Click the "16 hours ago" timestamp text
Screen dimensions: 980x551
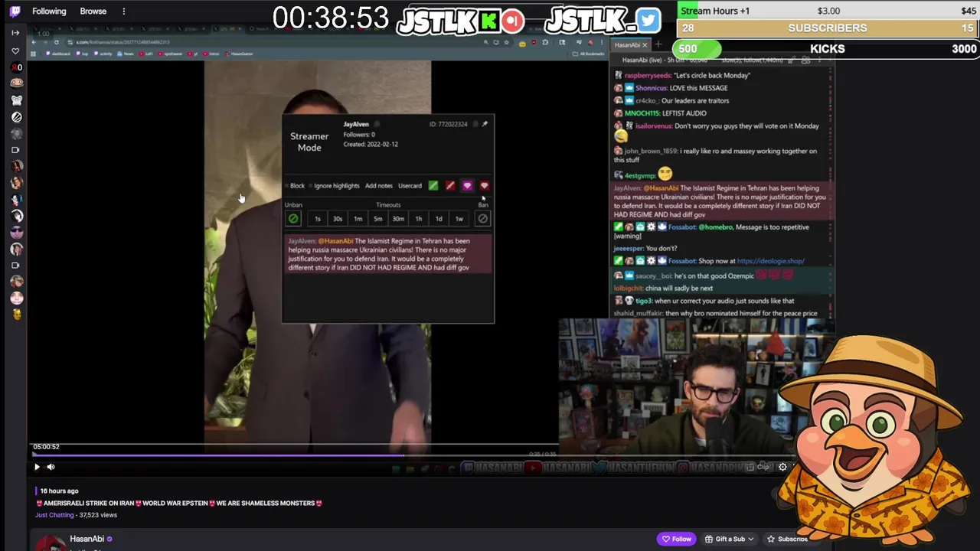coord(59,491)
